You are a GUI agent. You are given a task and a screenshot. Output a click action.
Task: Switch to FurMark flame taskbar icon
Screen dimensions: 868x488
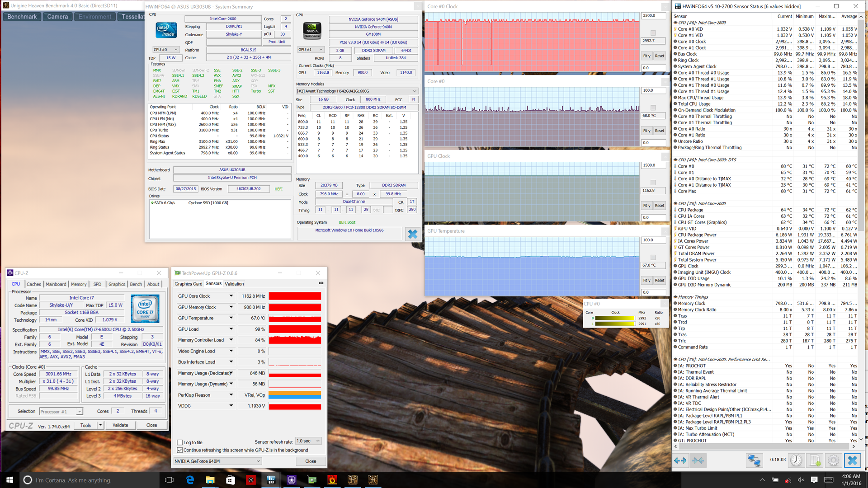(x=332, y=479)
